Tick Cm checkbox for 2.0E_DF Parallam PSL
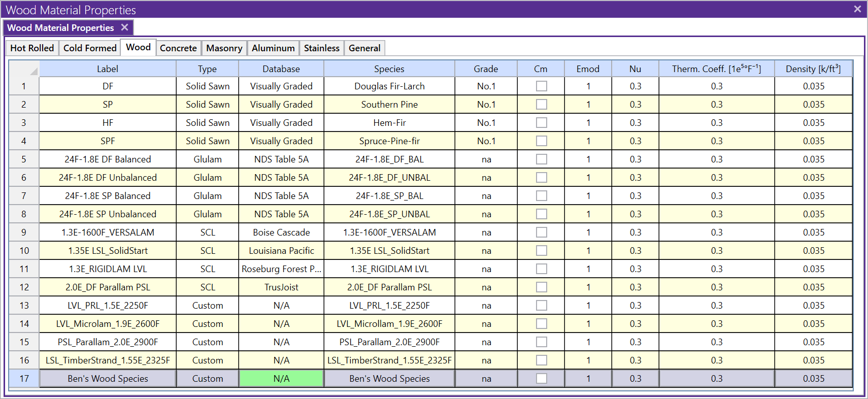The height and width of the screenshot is (399, 868). point(541,287)
